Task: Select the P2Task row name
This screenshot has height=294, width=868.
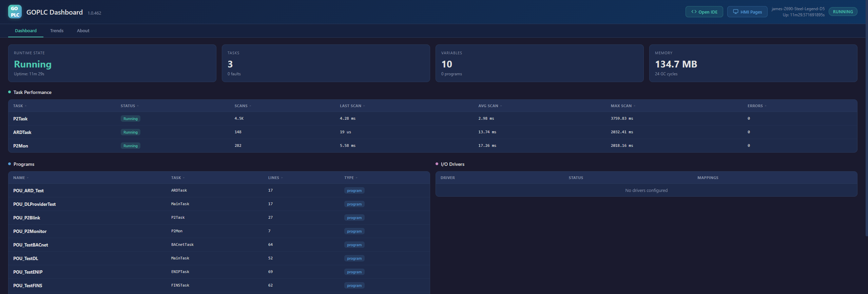Action: (20, 119)
